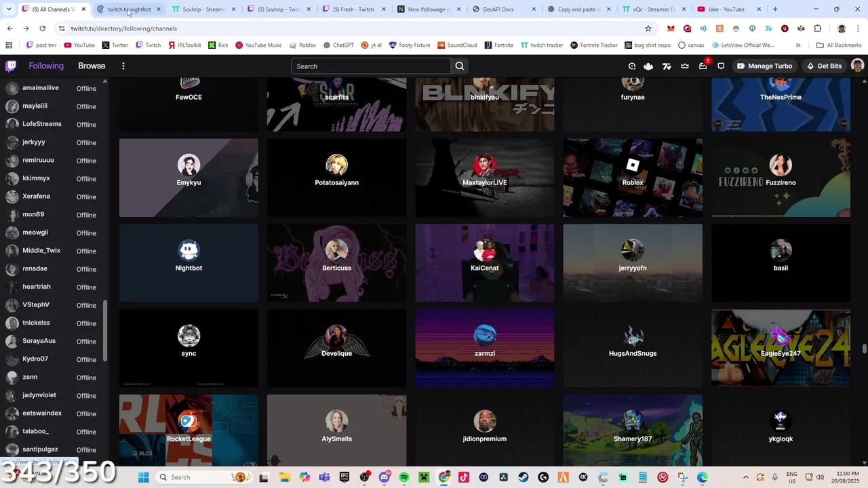Viewport: 868px width, 488px height.
Task: Open File Explorer from the taskbar
Action: point(285,477)
